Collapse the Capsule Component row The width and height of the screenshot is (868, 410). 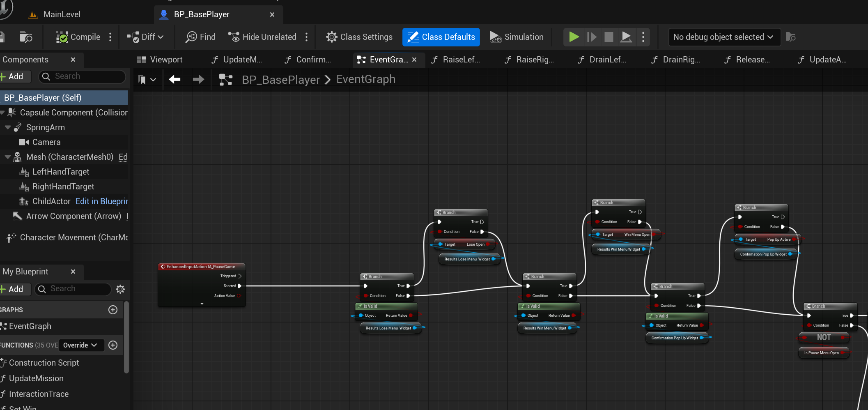pyautogui.click(x=2, y=112)
